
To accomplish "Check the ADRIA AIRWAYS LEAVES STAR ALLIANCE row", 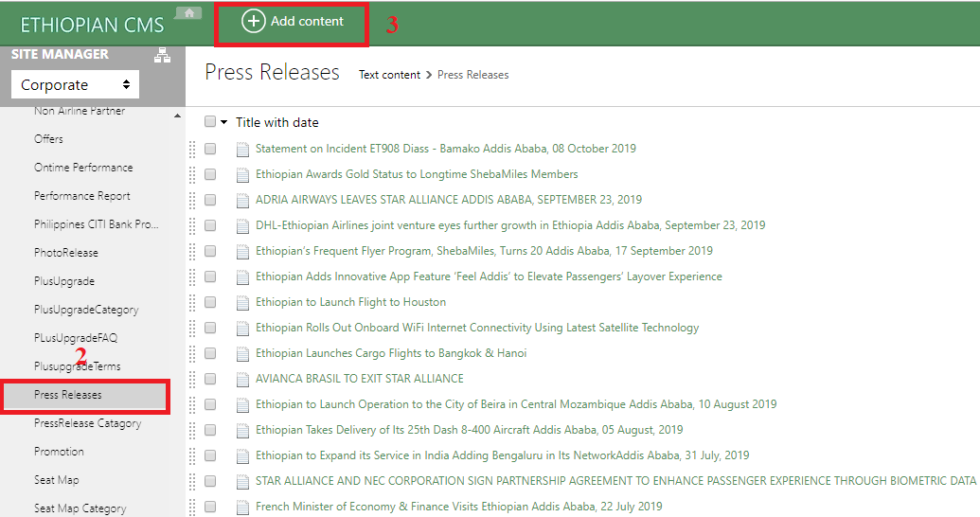I will 210,200.
